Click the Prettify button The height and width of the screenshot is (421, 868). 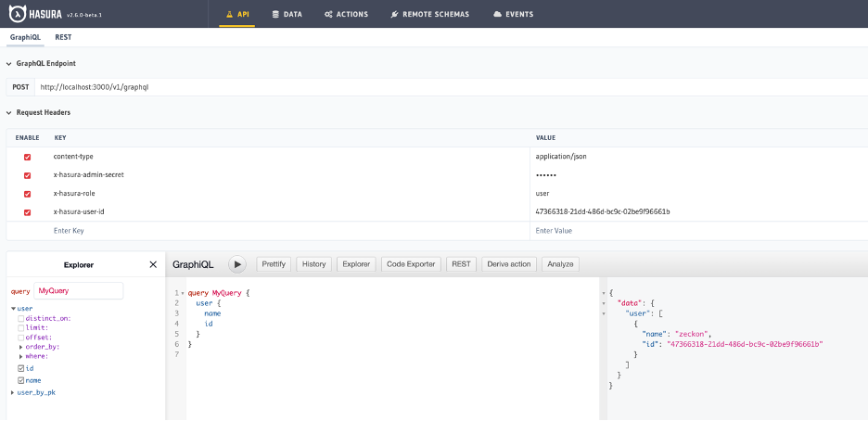[x=274, y=264]
